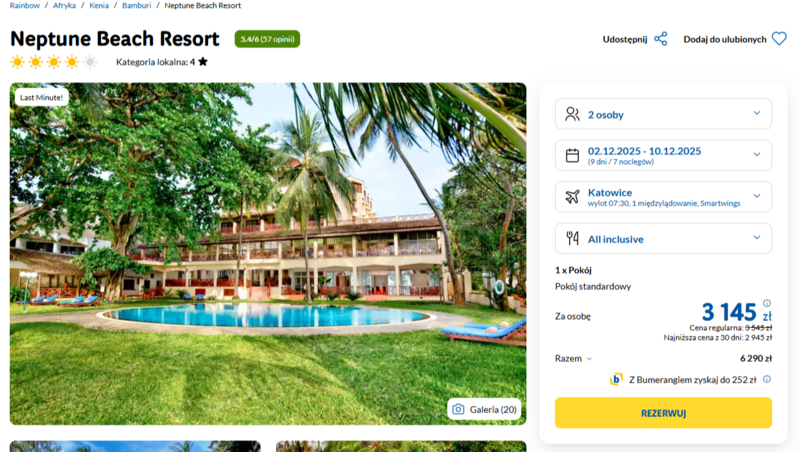Click the yellow REZERWUJ button

point(663,413)
